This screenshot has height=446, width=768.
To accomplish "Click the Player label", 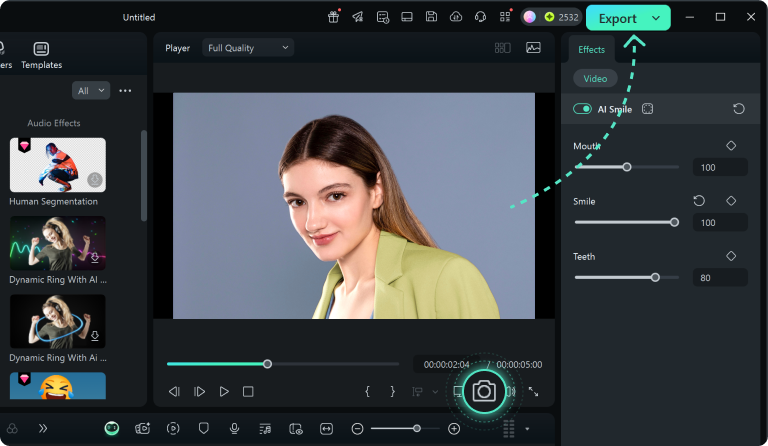I will pyautogui.click(x=177, y=48).
